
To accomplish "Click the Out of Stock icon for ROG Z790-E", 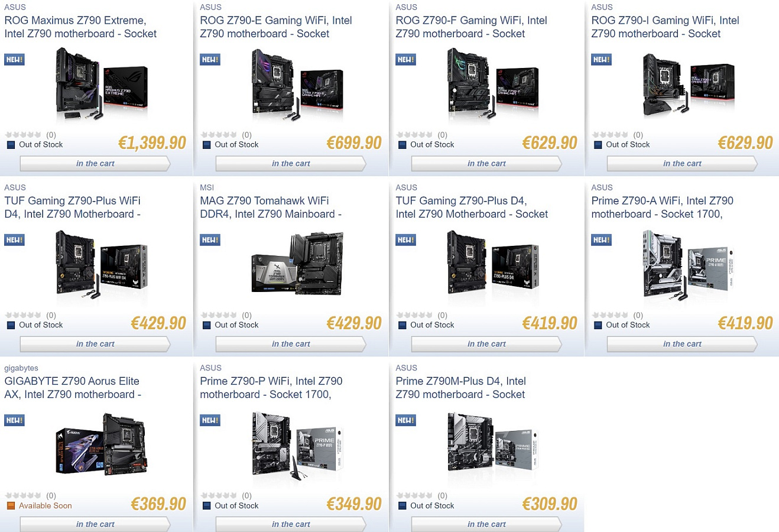I will pos(206,145).
